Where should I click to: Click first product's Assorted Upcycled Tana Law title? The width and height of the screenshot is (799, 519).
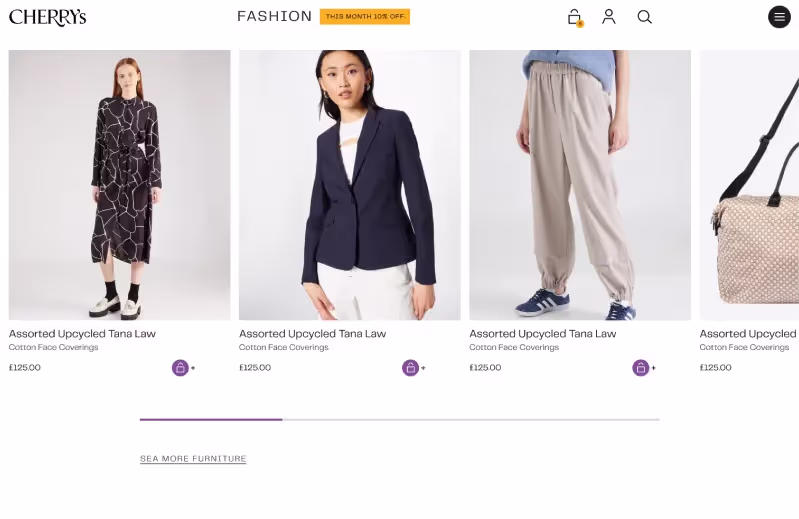pyautogui.click(x=82, y=334)
